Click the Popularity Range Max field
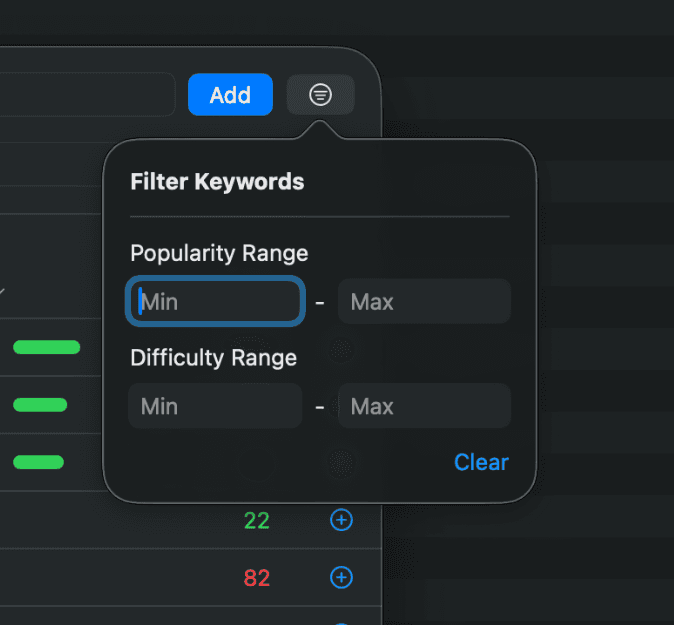This screenshot has height=625, width=674. point(424,301)
